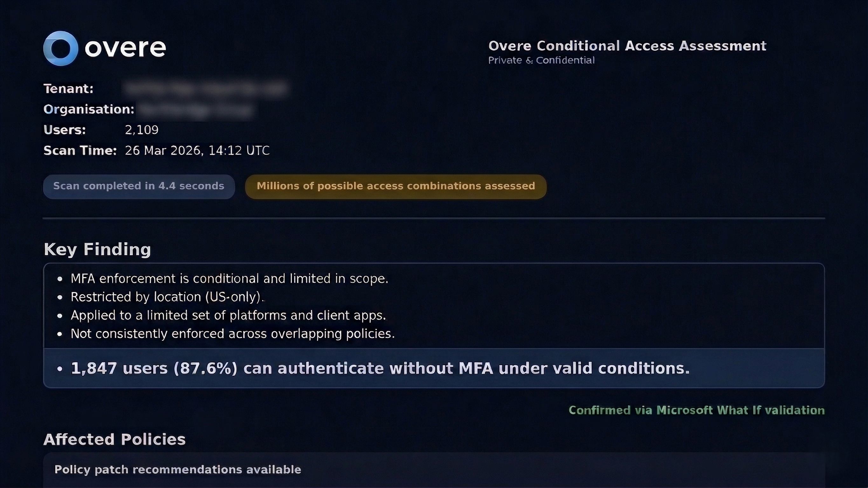Select the Restricted by location US-only bullet
Viewport: 868px width, 488px height.
(168, 297)
